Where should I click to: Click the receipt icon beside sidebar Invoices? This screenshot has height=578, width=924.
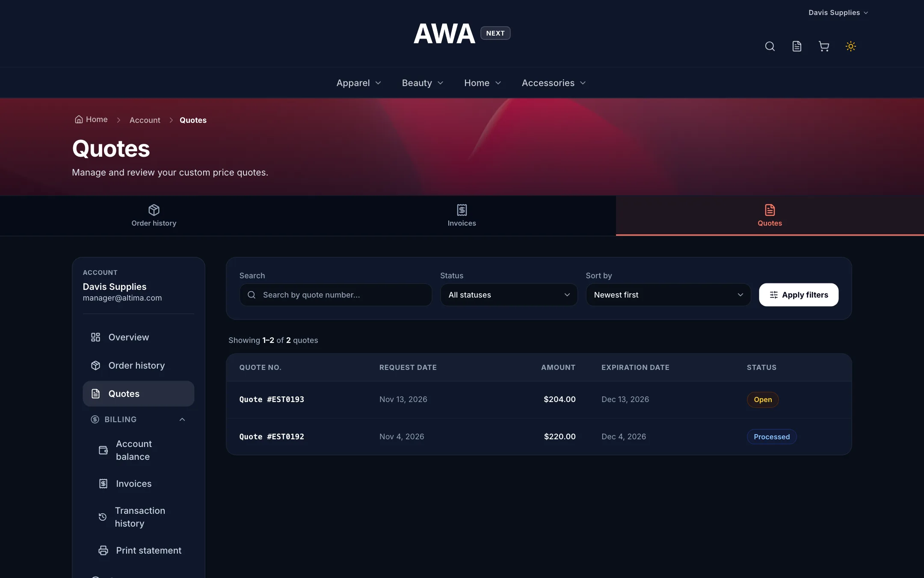pyautogui.click(x=103, y=483)
